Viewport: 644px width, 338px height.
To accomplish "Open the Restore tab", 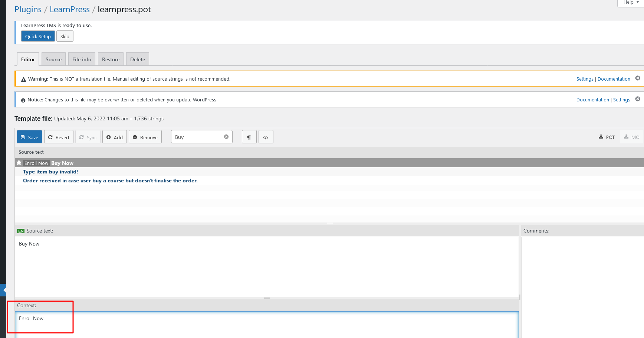I will pos(111,59).
